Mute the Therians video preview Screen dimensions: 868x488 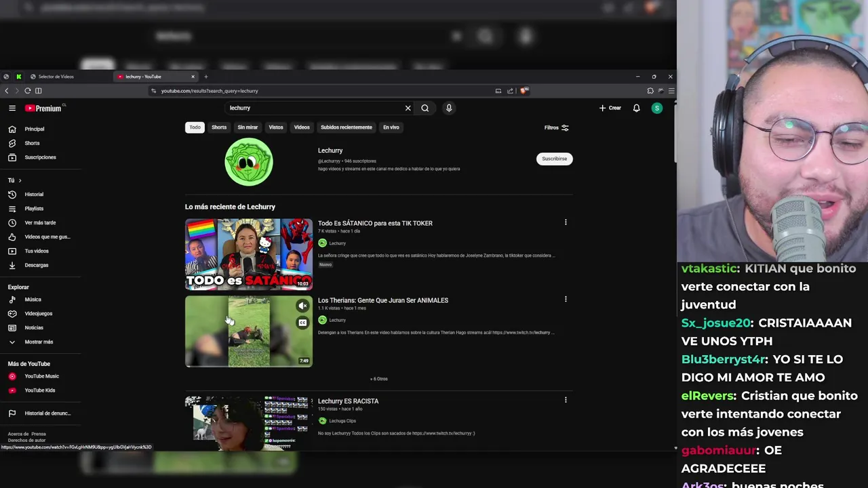(302, 306)
